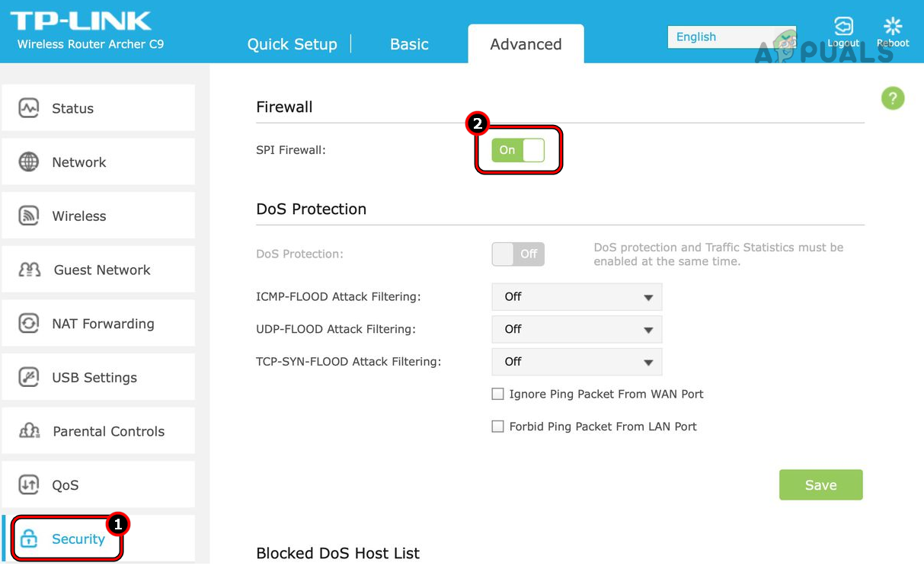924x569 pixels.
Task: Switch to the Basic tab
Action: pyautogui.click(x=409, y=44)
